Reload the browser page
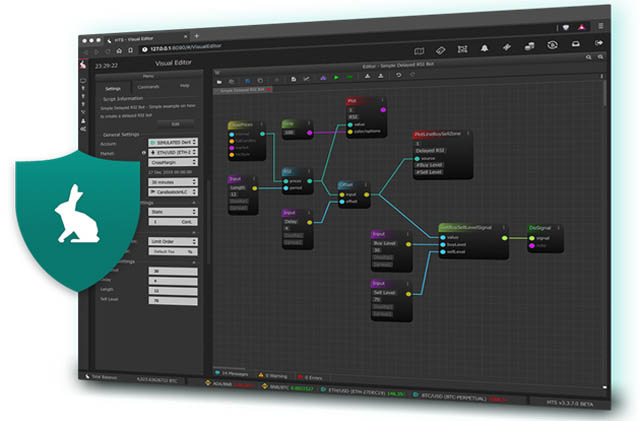This screenshot has width=640, height=421. coord(108,51)
